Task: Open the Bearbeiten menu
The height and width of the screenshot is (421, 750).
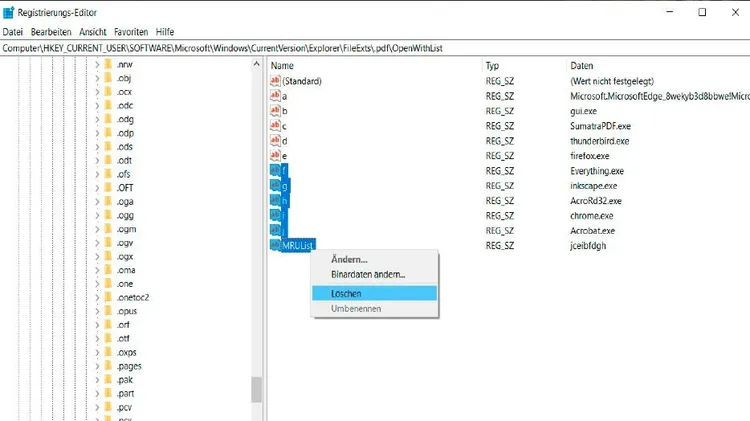Action: tap(50, 32)
